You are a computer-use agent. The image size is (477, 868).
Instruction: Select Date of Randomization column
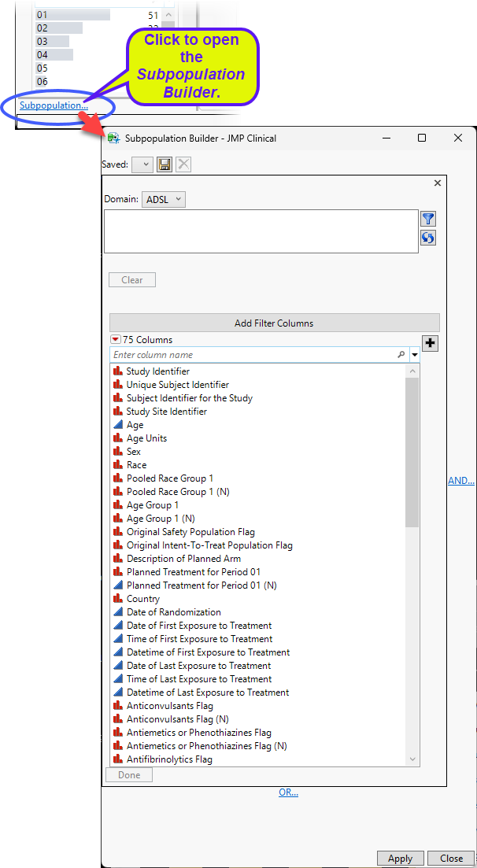pyautogui.click(x=173, y=612)
